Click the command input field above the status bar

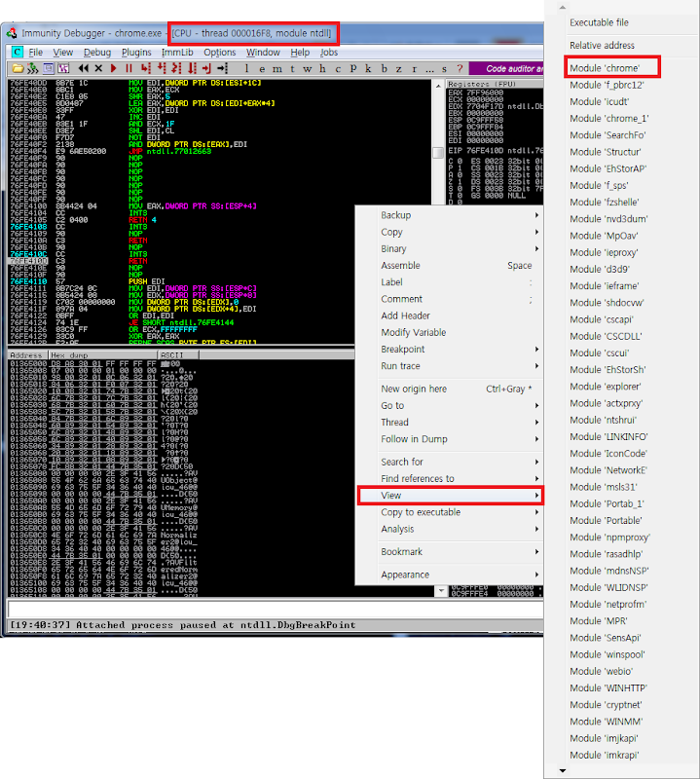pos(276,610)
